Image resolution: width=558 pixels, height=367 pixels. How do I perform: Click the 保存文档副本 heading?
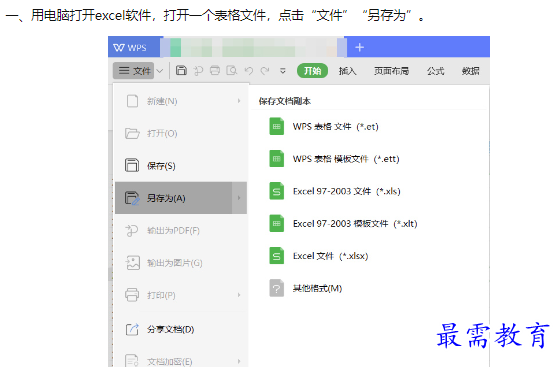pos(285,101)
